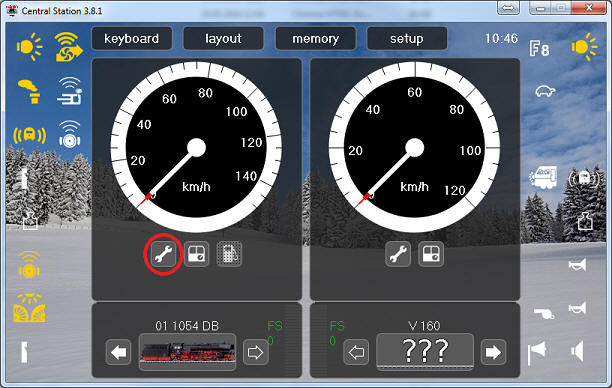Viewport: 612px width, 388px height.
Task: Open the wrench settings for locomotive 01 1054 DB
Action: 164,254
